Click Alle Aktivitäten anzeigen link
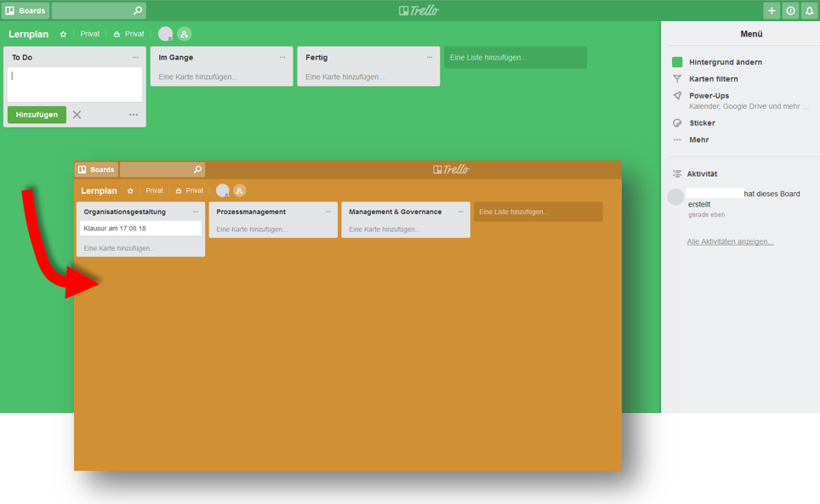Image resolution: width=820 pixels, height=504 pixels. [x=730, y=242]
